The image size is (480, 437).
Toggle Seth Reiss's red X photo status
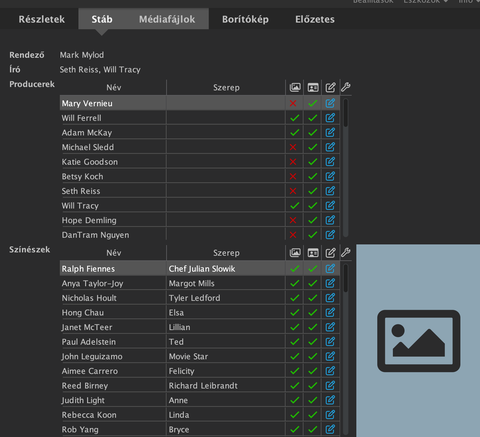coord(293,191)
